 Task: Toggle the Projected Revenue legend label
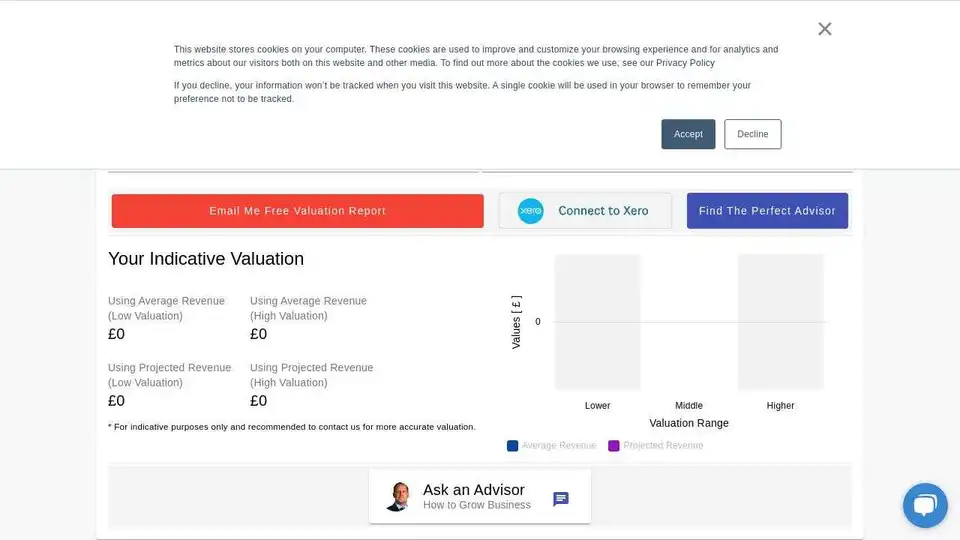click(x=663, y=446)
